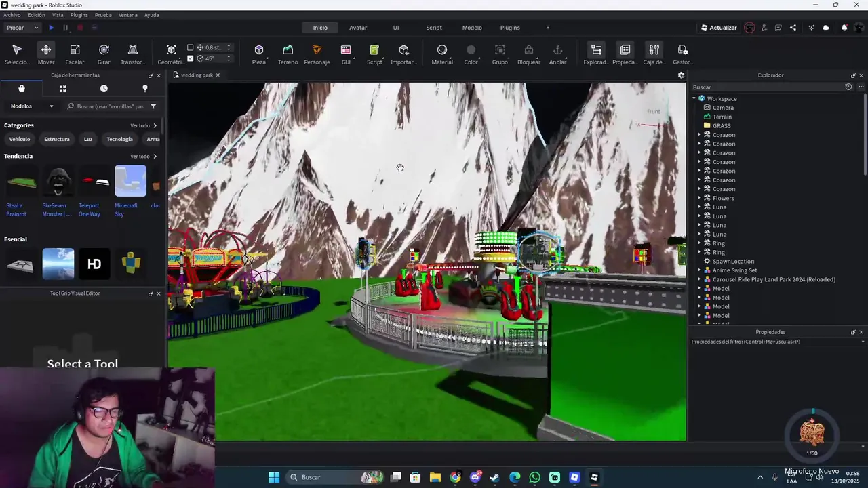Click the Importar button

(404, 54)
